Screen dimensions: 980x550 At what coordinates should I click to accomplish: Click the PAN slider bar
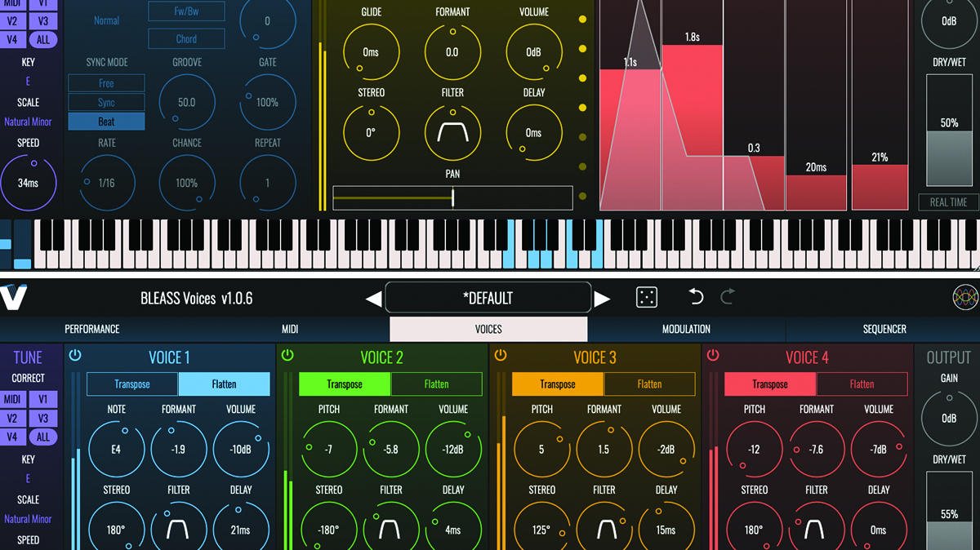[x=453, y=197]
